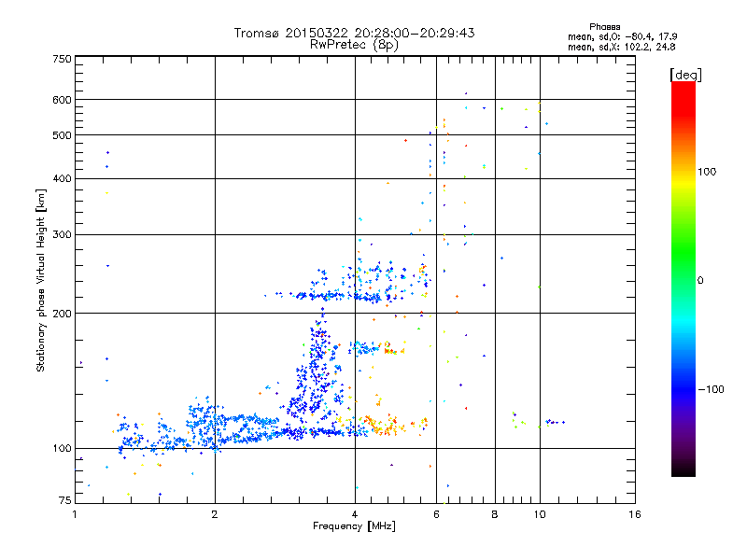Viewport: 747px width, 560px height.
Task: Click the y-axis tick label '300'
Action: point(63,235)
